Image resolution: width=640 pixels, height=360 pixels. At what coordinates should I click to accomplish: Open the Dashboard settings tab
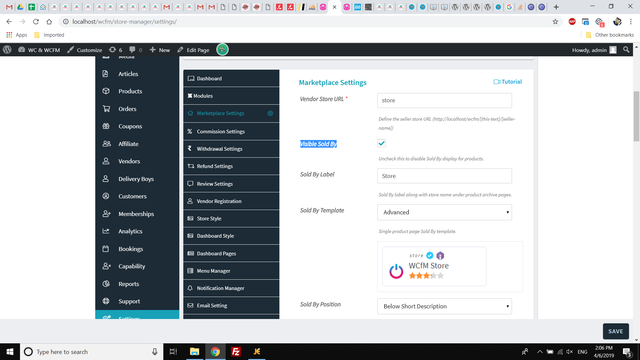click(231, 78)
